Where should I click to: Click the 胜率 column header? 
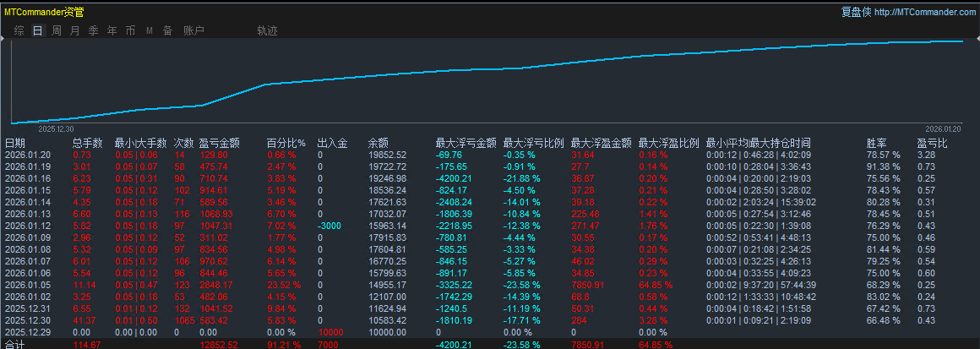[876, 143]
